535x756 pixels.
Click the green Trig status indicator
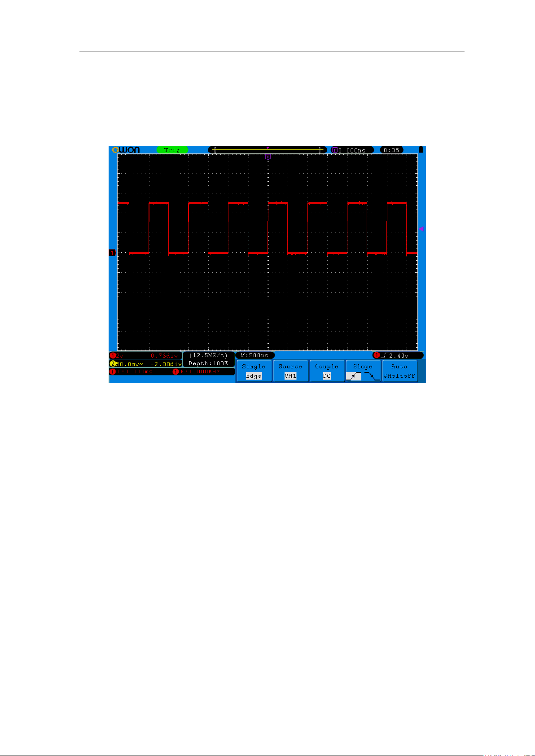[172, 150]
